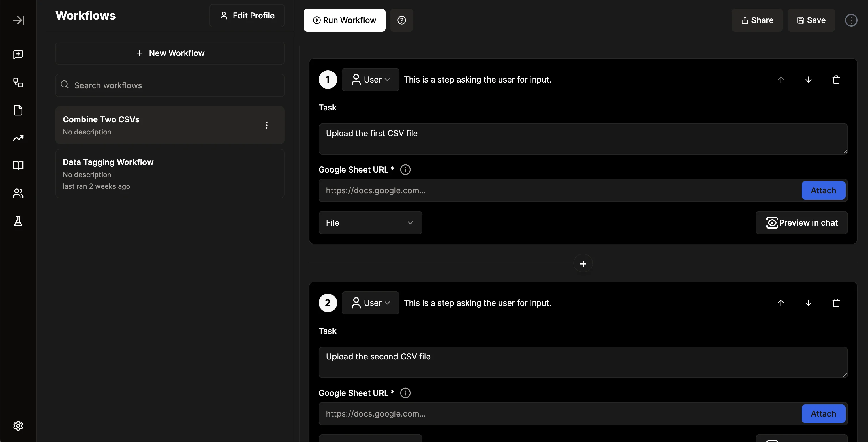Image resolution: width=868 pixels, height=442 pixels.
Task: Expand the collapsed sidebar arrow icon
Action: pos(18,20)
